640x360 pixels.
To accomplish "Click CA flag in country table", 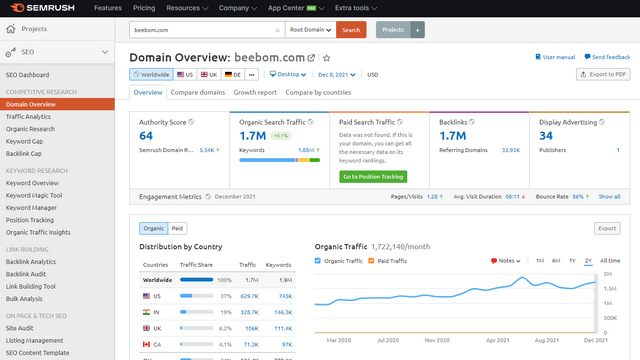I will coord(146,344).
